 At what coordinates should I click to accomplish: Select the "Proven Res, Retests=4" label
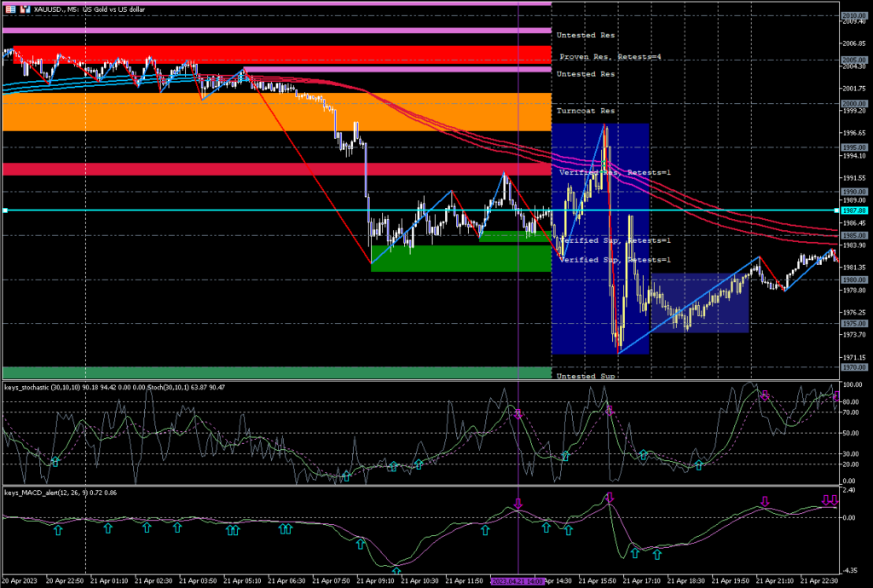click(610, 56)
